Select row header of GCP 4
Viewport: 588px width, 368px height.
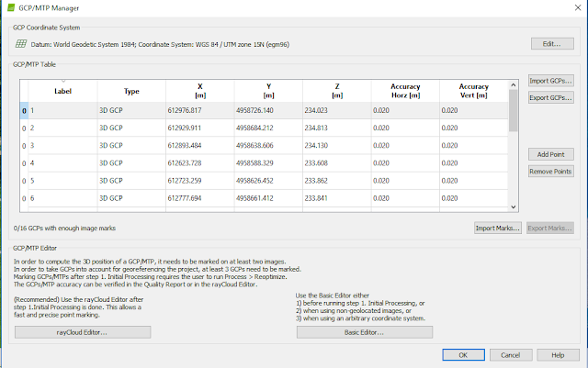click(24, 163)
